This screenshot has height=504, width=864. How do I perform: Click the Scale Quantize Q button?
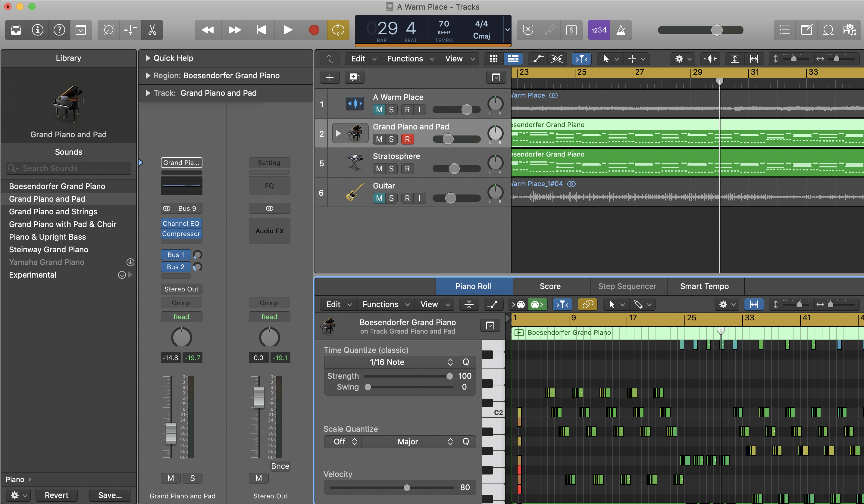(466, 441)
